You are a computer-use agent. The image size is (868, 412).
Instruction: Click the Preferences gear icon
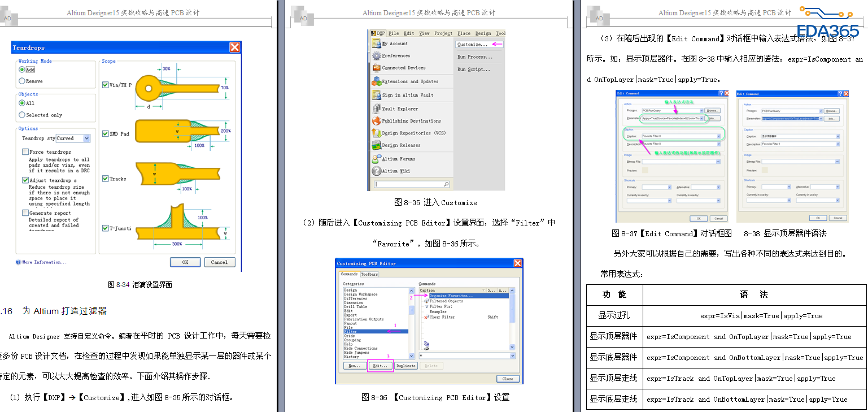[x=376, y=56]
